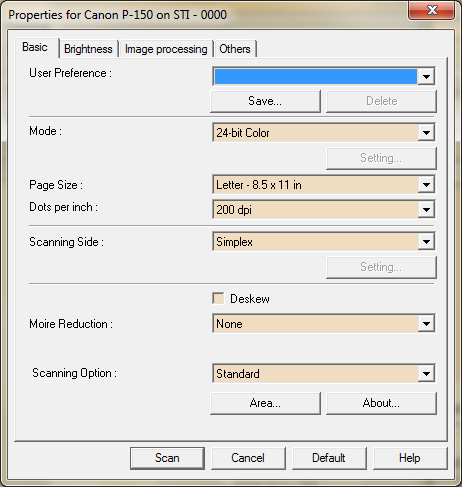Open the Page Size dropdown
This screenshot has width=463, height=488.
pyautogui.click(x=324, y=185)
